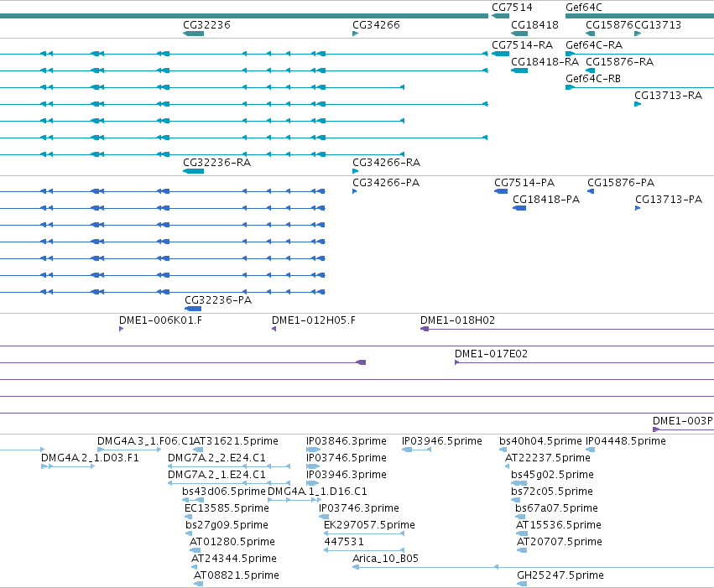Select EST bs45g02.5prime
The image size is (714, 588).
click(x=552, y=475)
